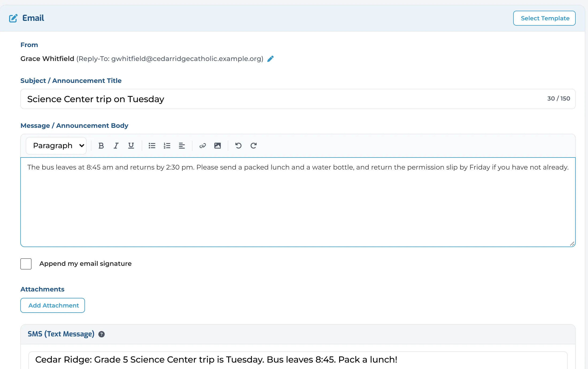The height and width of the screenshot is (369, 588).
Task: Click the message body resize handle
Action: click(572, 244)
